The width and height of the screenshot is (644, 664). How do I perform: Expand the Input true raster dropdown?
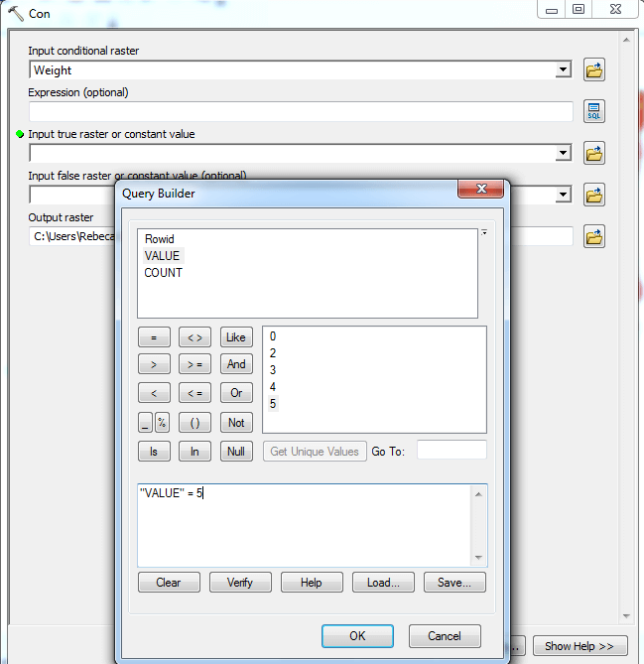click(x=564, y=154)
